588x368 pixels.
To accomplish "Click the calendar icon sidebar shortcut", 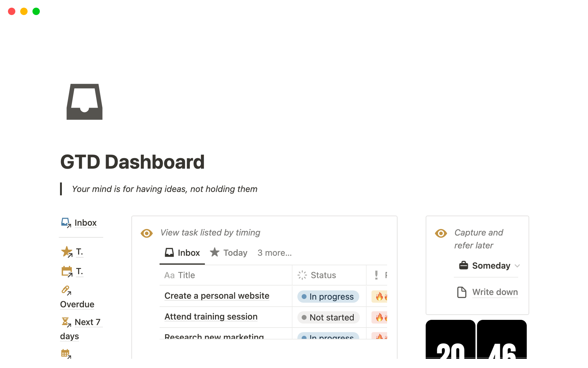I will coord(66,271).
